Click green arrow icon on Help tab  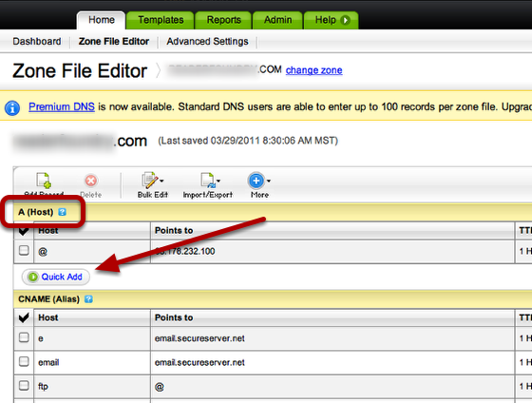click(x=345, y=20)
